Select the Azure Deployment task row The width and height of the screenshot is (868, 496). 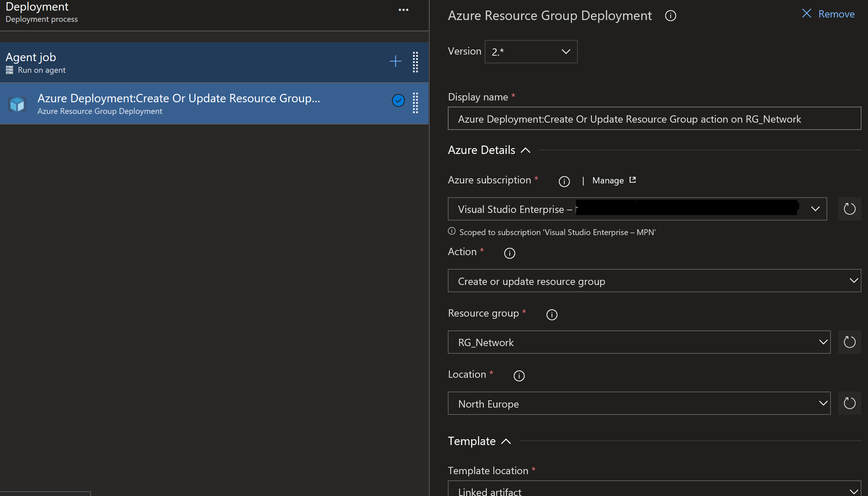(x=214, y=104)
